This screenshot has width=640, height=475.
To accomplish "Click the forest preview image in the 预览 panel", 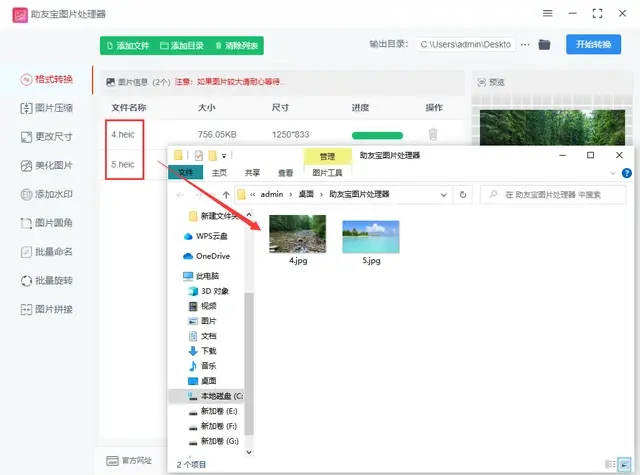I will 552,127.
